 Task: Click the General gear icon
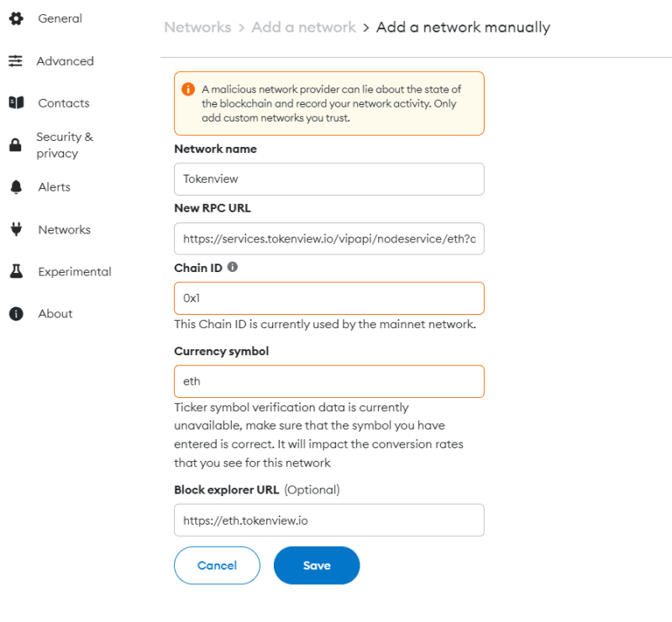[x=16, y=18]
